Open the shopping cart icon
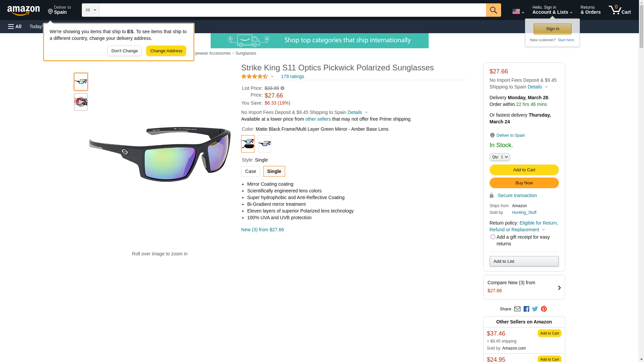Screen dimensions: 644x362 (x=620, y=10)
